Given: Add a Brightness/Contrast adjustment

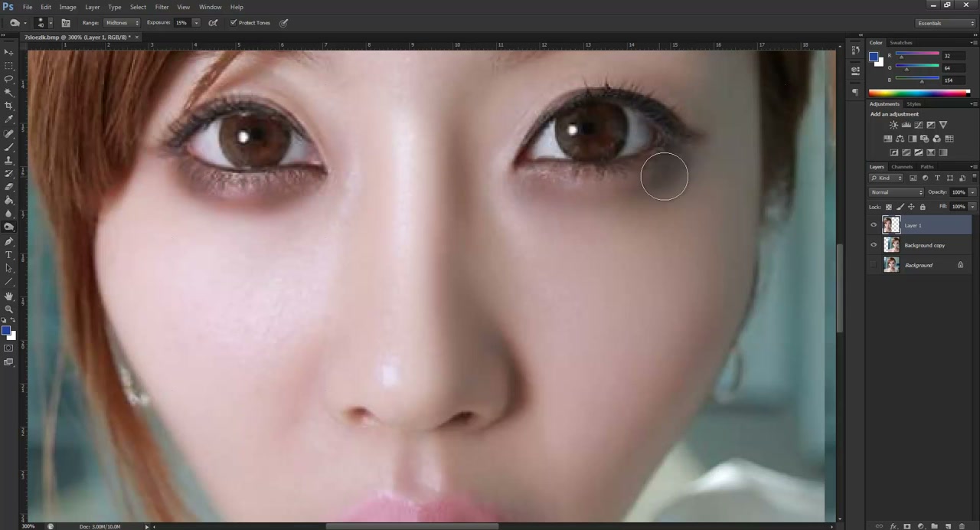Looking at the screenshot, I should point(893,125).
